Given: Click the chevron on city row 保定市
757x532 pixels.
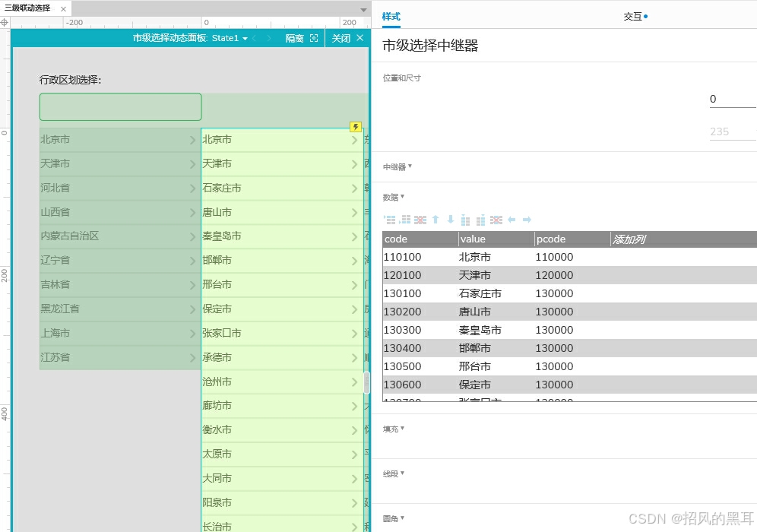Looking at the screenshot, I should pos(354,309).
